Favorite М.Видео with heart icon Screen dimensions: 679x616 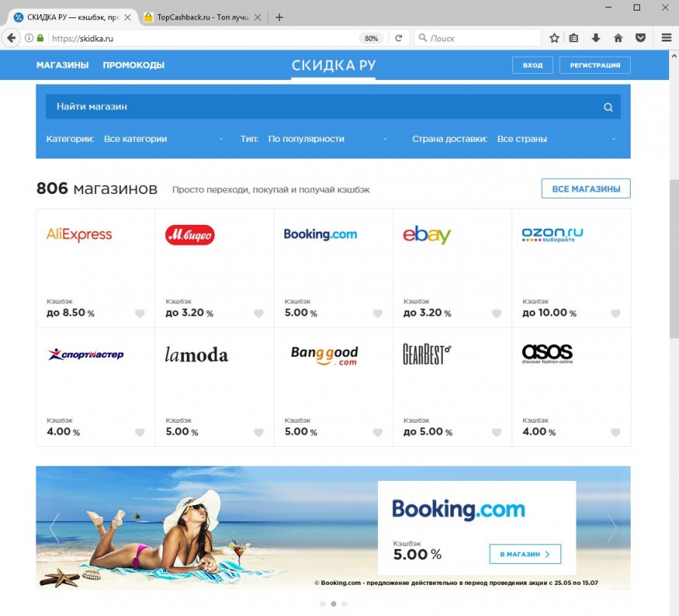click(259, 313)
